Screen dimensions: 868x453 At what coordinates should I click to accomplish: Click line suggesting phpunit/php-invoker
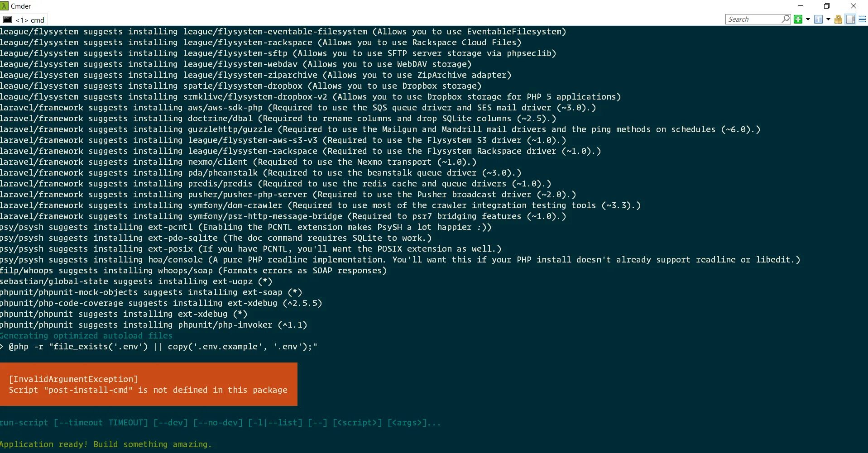click(x=153, y=325)
